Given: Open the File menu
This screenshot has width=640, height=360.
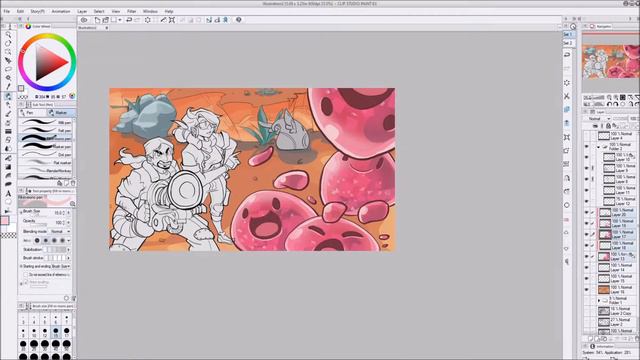Looking at the screenshot, I should coord(7,11).
